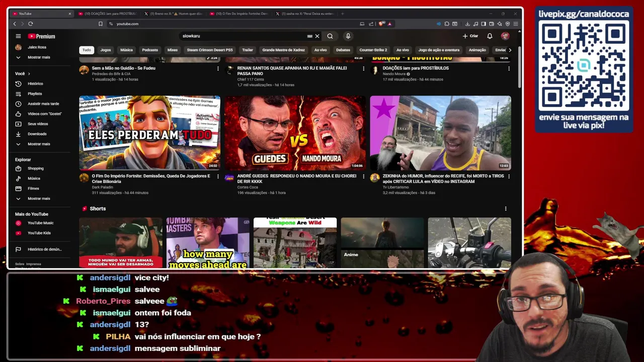Open the Nando Moura channel link
The width and height of the screenshot is (644, 362).
[x=394, y=74]
